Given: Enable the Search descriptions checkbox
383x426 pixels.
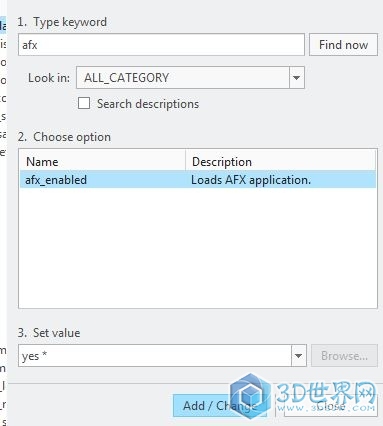Looking at the screenshot, I should click(x=84, y=103).
